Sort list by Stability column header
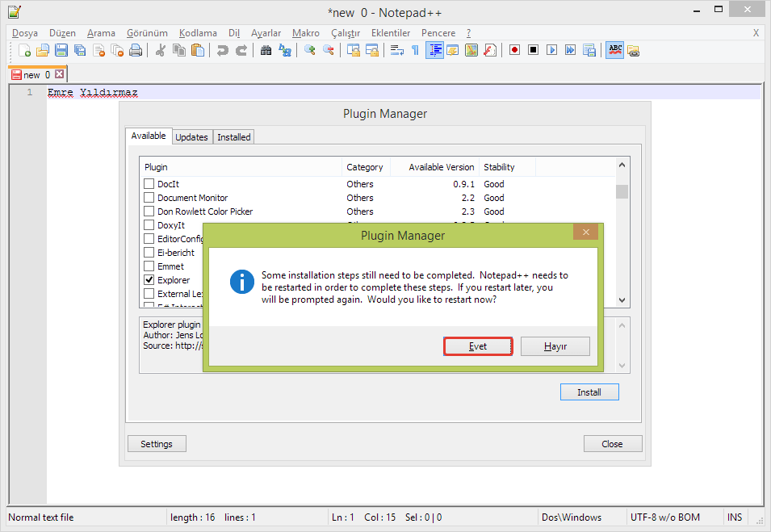The width and height of the screenshot is (771, 532). tap(508, 167)
